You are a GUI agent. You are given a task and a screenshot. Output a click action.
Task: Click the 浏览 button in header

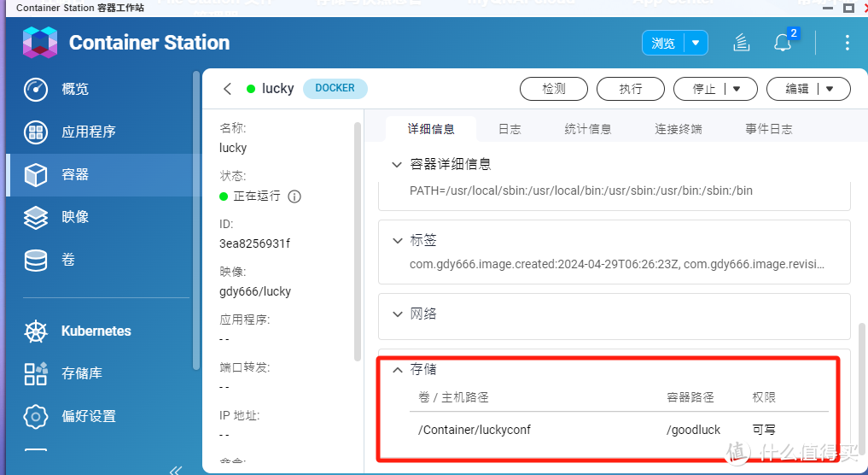pyautogui.click(x=663, y=43)
